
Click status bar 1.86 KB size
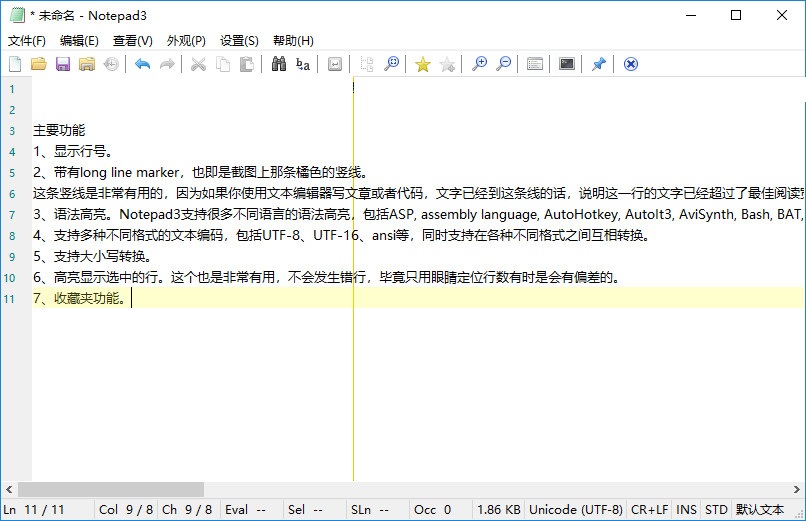(499, 510)
